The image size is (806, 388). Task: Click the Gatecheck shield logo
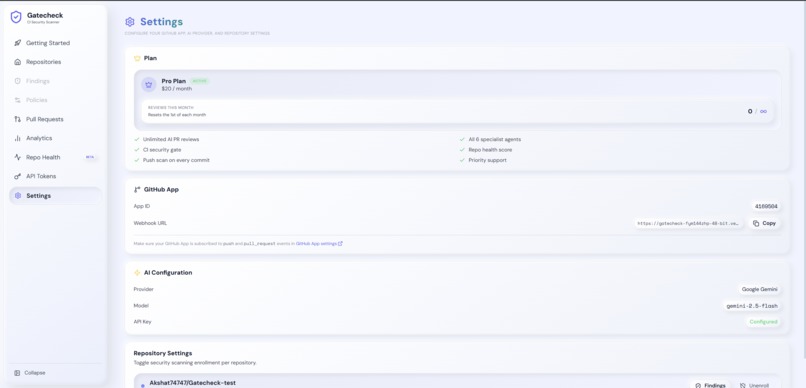click(x=16, y=17)
